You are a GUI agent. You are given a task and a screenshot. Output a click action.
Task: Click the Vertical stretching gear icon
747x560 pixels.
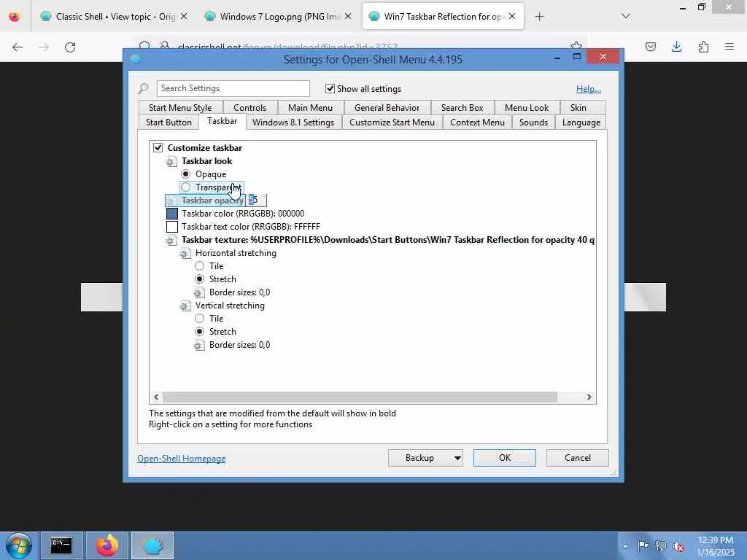tap(185, 306)
